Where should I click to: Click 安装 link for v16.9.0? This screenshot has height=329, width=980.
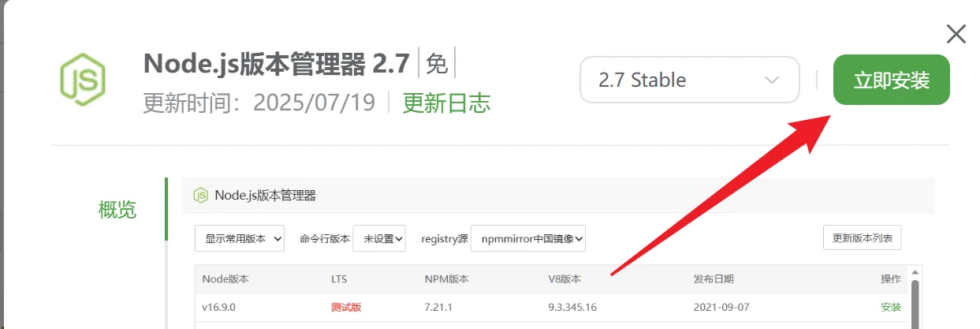tap(891, 307)
